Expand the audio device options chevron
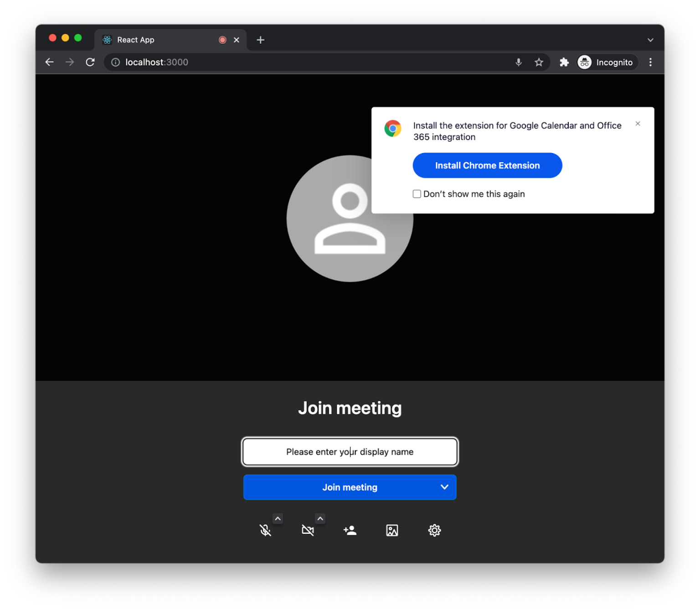Viewport: 700px width, 610px height. pyautogui.click(x=278, y=518)
